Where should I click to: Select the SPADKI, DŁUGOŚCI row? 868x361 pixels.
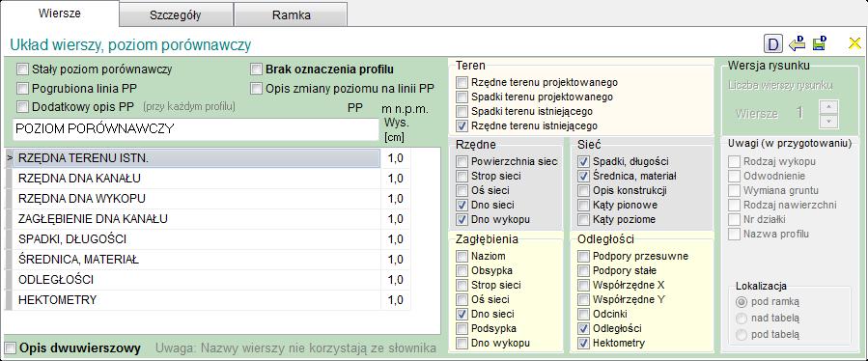click(197, 239)
